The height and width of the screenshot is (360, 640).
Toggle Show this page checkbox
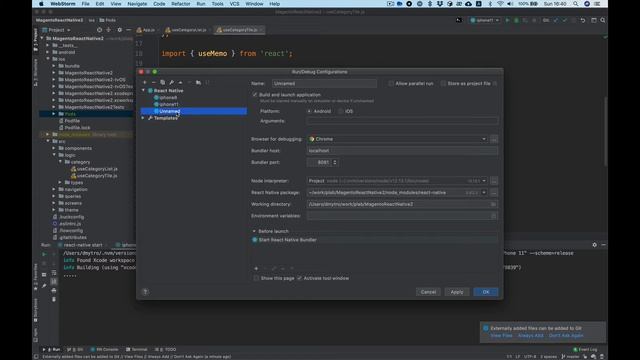256,278
